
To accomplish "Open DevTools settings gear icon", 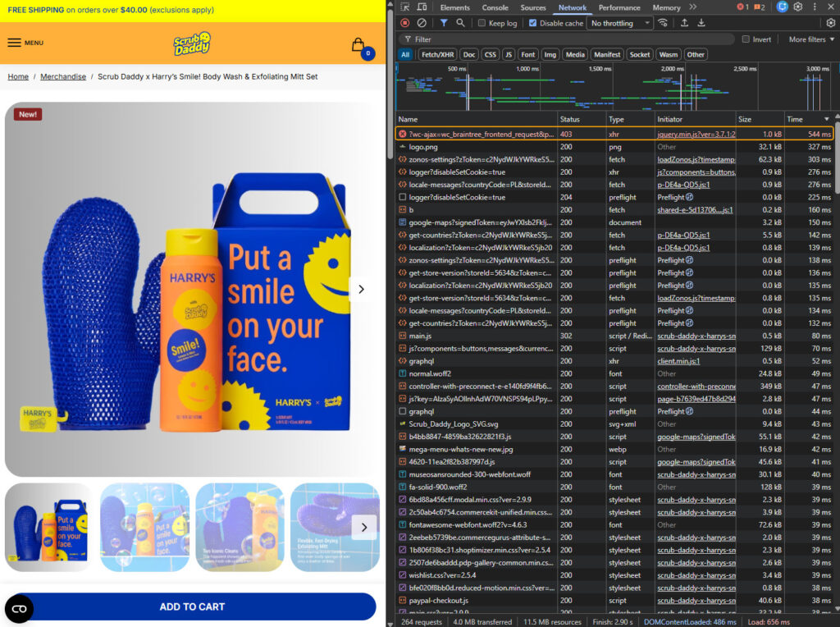I will (x=798, y=7).
